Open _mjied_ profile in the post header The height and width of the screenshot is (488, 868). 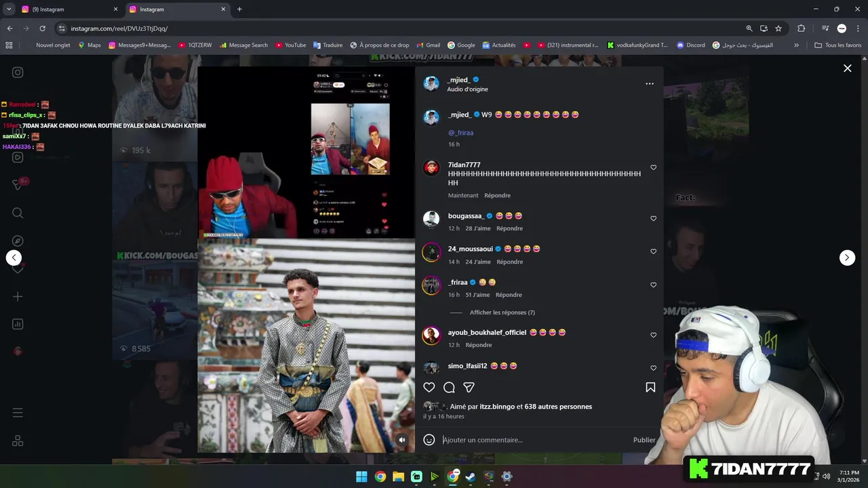click(458, 79)
